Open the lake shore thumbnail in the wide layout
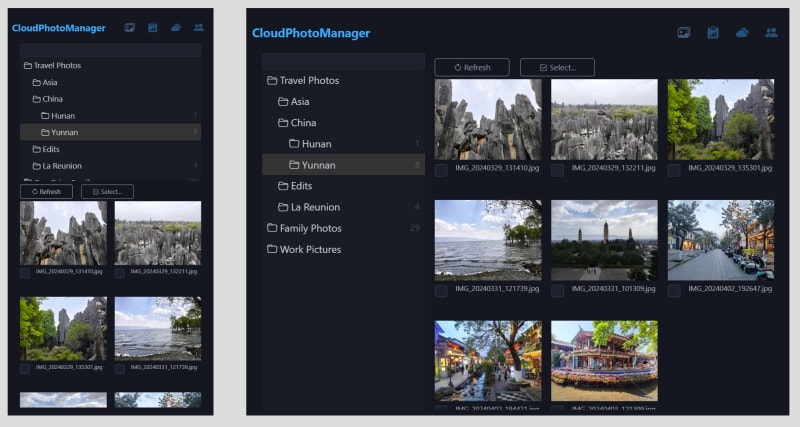 coord(488,240)
